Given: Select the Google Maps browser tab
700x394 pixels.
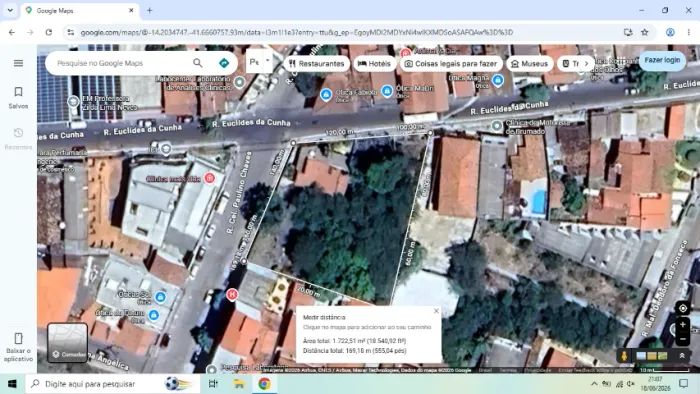Looking at the screenshot, I should click(x=80, y=10).
